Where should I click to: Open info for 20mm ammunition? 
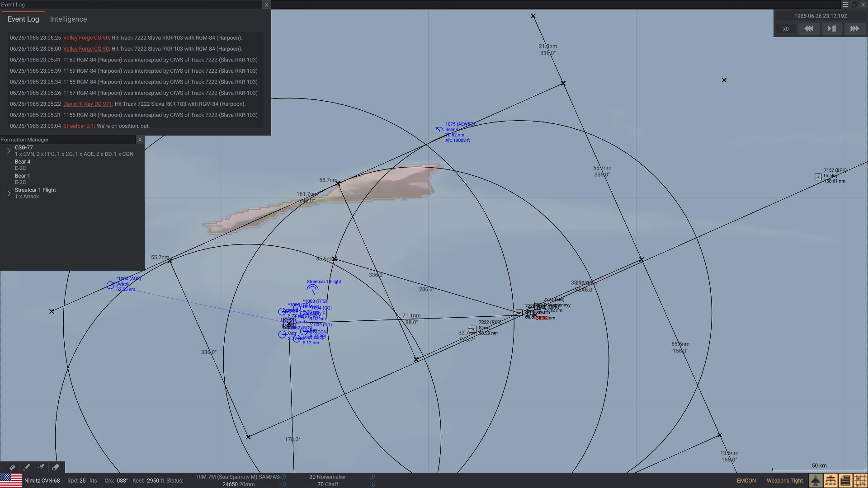pos(283,484)
